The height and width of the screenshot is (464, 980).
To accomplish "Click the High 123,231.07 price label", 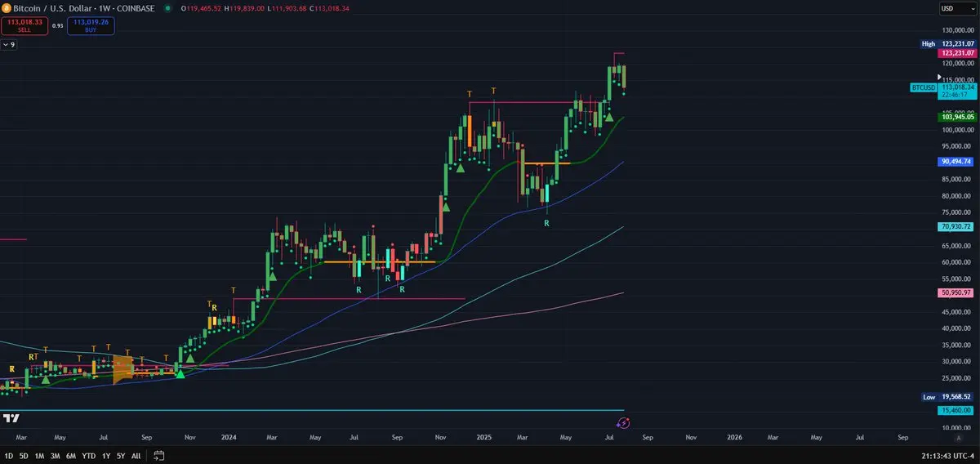I will pos(948,44).
